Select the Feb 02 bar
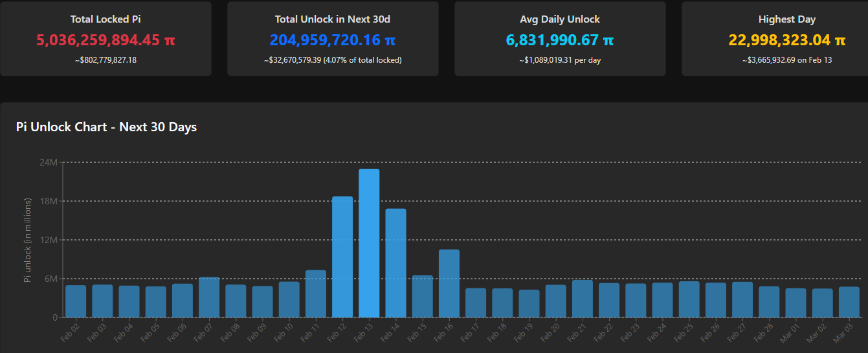The image size is (868, 353). click(76, 301)
